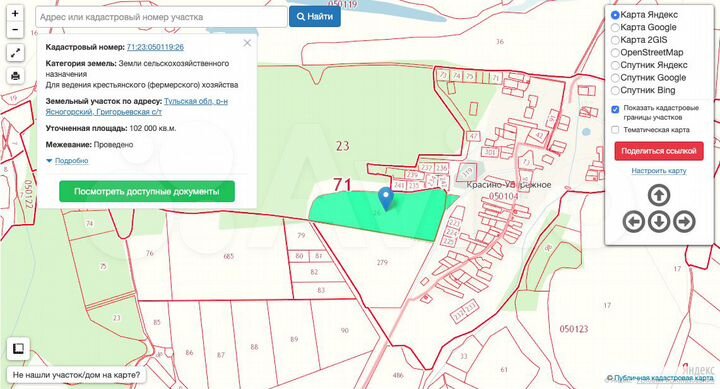Close the parcel info popup
Viewport: 720px width, 389px height.
247,43
